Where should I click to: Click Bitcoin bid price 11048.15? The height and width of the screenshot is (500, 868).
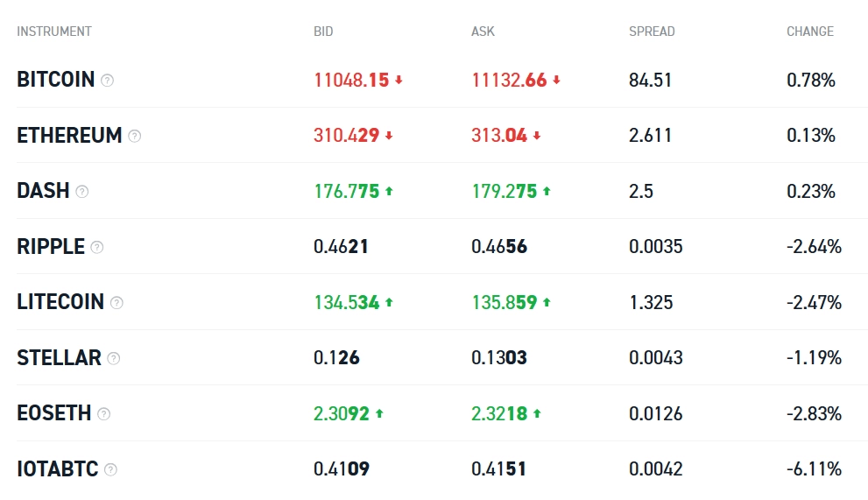(x=351, y=81)
